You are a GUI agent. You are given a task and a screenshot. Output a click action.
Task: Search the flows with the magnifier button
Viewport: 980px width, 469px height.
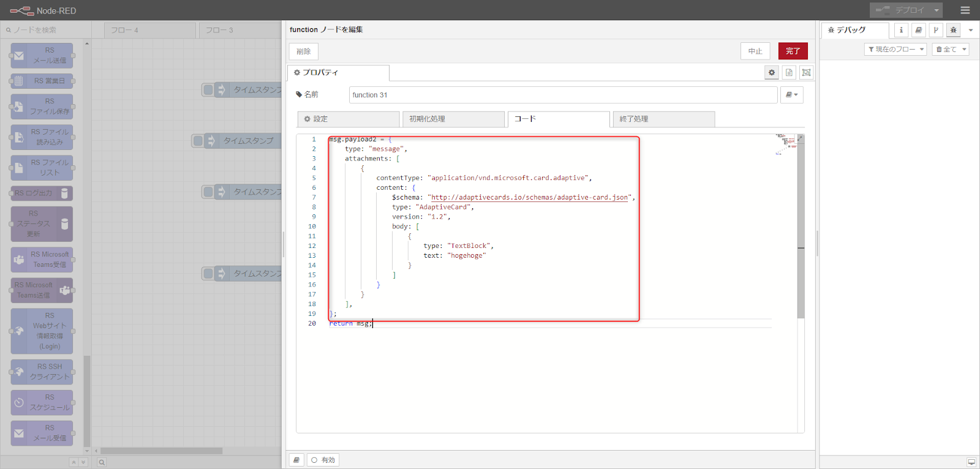coord(102,462)
